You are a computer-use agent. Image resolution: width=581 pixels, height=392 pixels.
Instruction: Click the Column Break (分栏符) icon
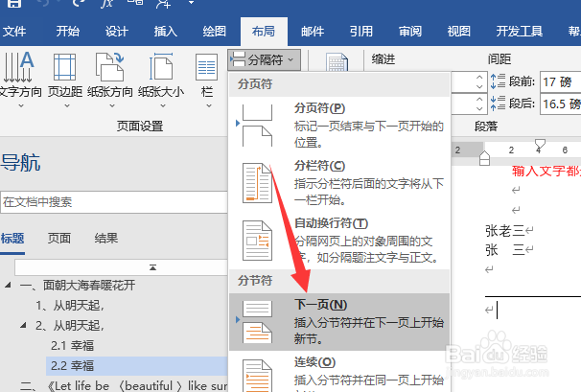257,183
